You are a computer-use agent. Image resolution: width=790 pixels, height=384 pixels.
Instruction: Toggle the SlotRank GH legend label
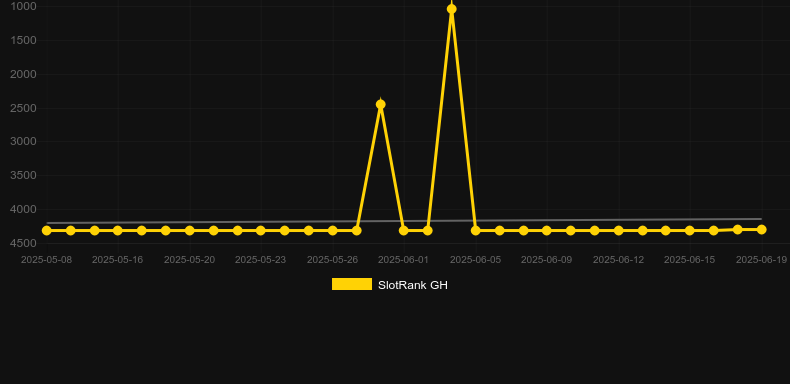[413, 285]
